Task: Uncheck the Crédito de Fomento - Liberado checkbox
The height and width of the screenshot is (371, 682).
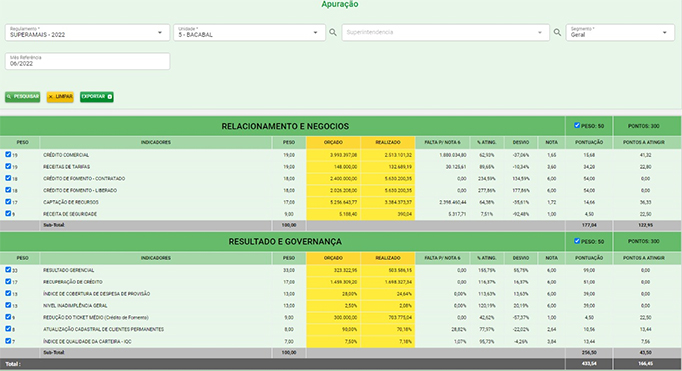Action: point(8,190)
